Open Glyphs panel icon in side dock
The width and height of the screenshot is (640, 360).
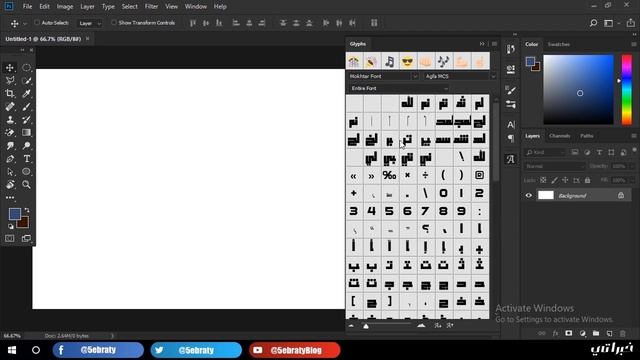[x=511, y=159]
